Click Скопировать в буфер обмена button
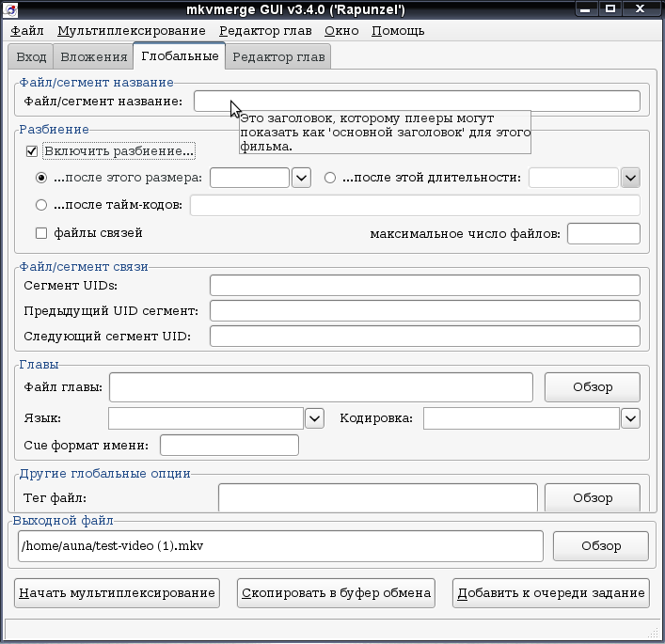The height and width of the screenshot is (644, 665). tap(337, 593)
